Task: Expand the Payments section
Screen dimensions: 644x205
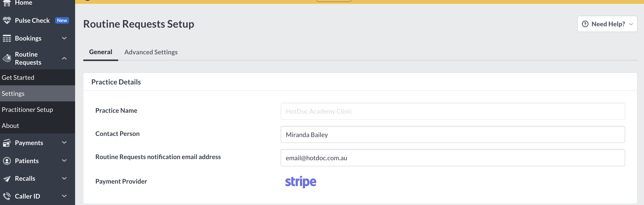Action: [64, 143]
